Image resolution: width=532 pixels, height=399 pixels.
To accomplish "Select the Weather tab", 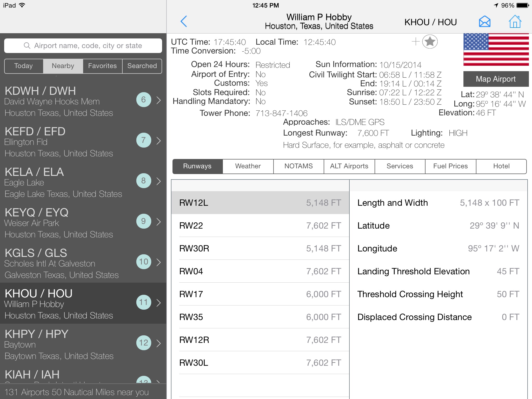I will pyautogui.click(x=248, y=165).
